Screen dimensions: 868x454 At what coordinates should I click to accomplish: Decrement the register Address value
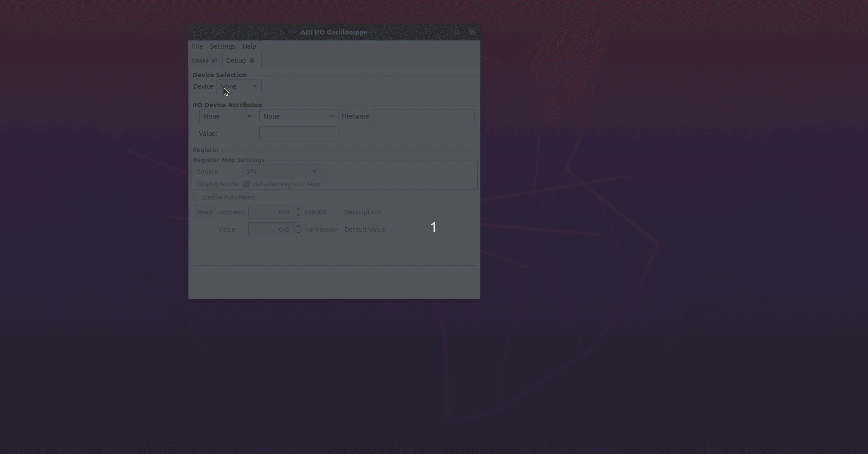[298, 215]
